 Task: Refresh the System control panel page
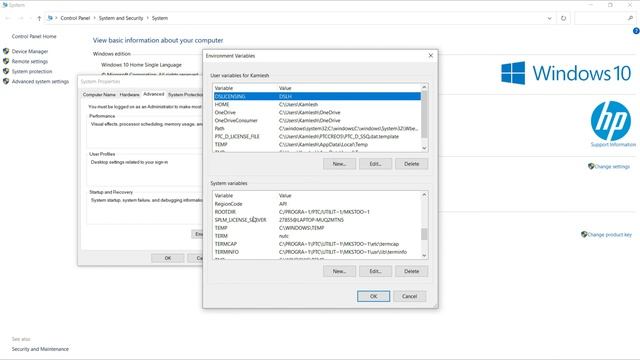pos(563,18)
